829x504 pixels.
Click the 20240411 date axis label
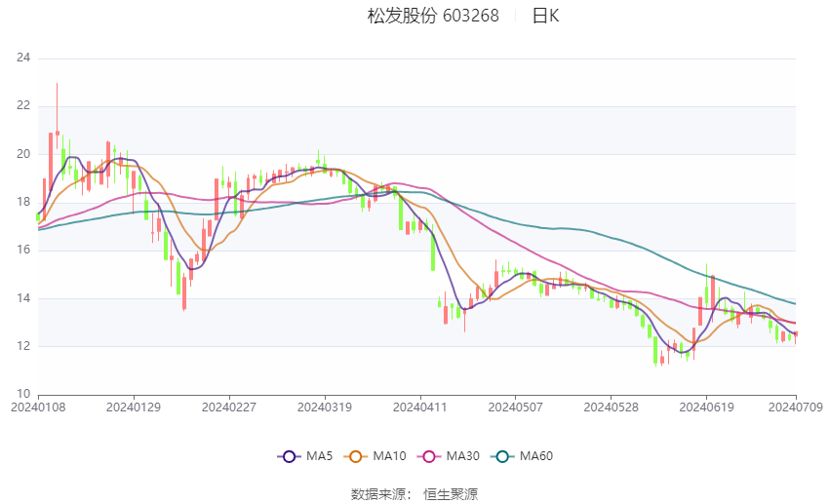pyautogui.click(x=420, y=407)
